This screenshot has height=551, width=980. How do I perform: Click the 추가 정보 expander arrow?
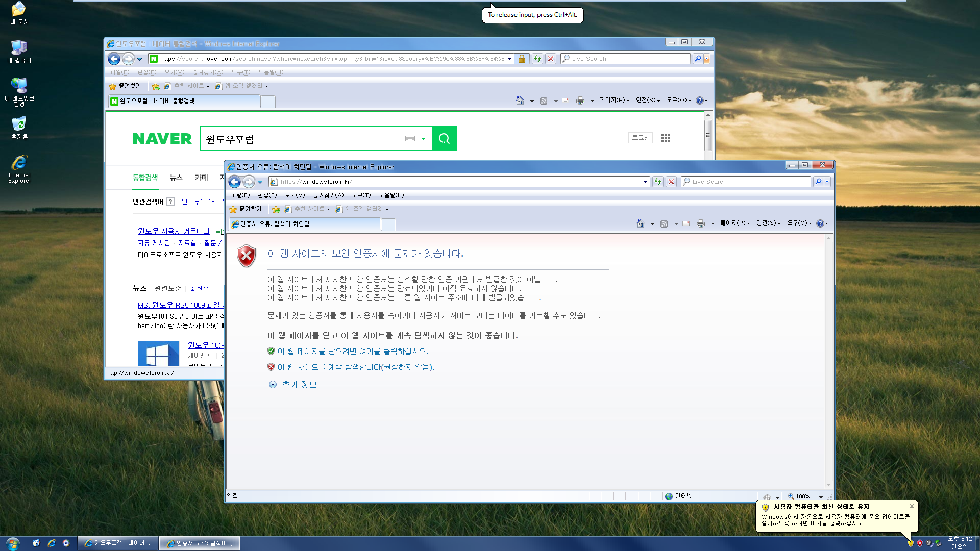[x=272, y=384]
